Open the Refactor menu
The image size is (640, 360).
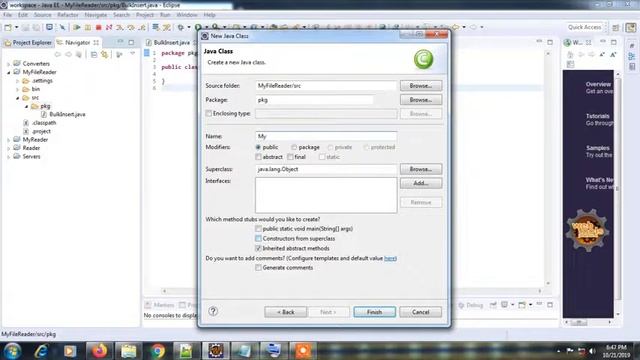point(68,15)
